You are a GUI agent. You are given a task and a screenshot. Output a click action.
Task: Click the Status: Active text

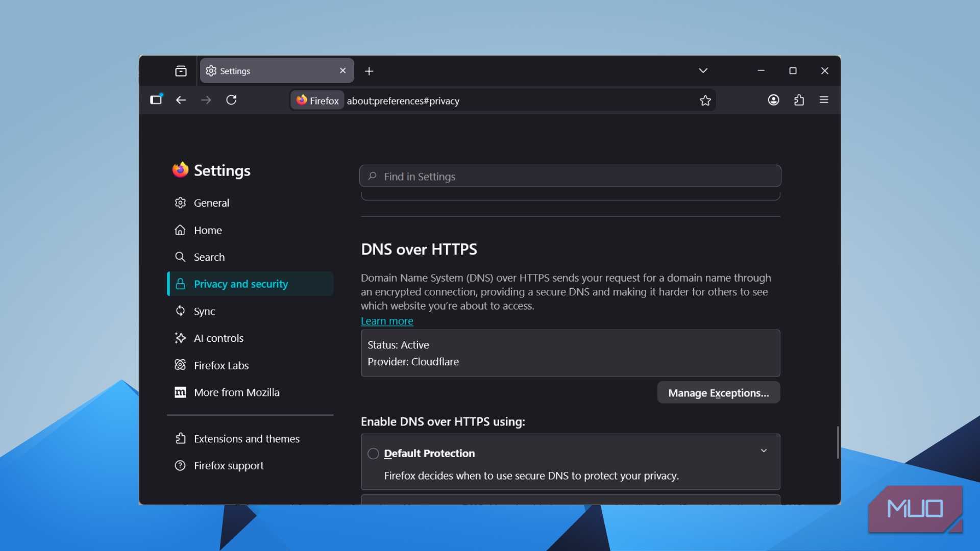398,345
